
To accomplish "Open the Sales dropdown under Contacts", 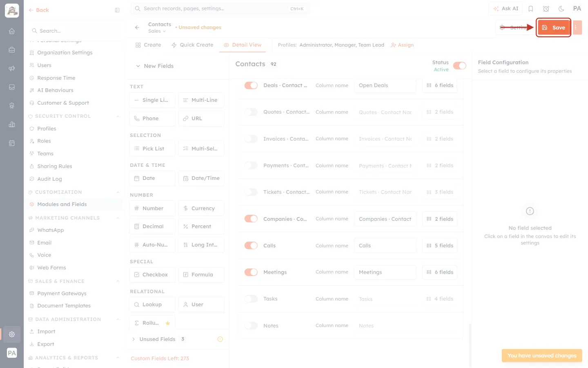I will [x=157, y=31].
